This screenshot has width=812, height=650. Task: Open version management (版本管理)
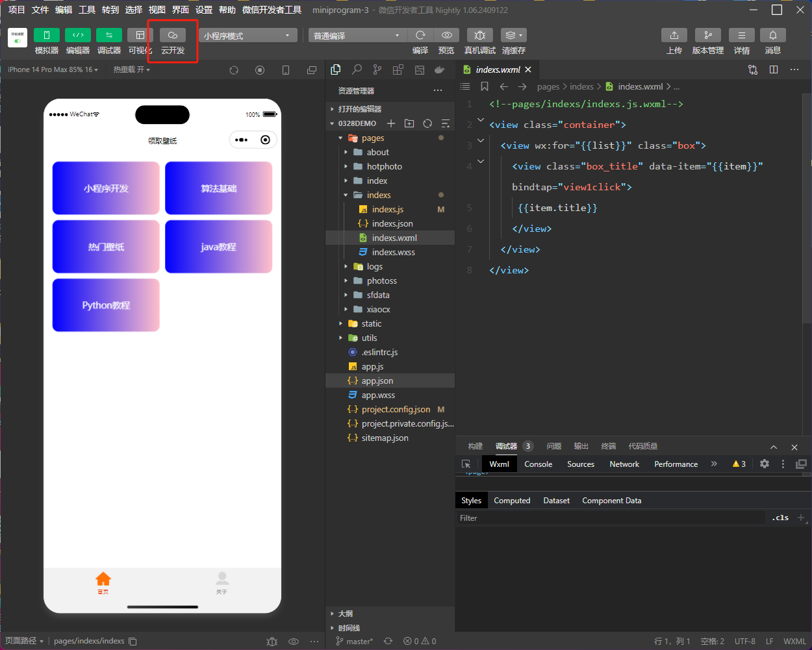tap(707, 35)
